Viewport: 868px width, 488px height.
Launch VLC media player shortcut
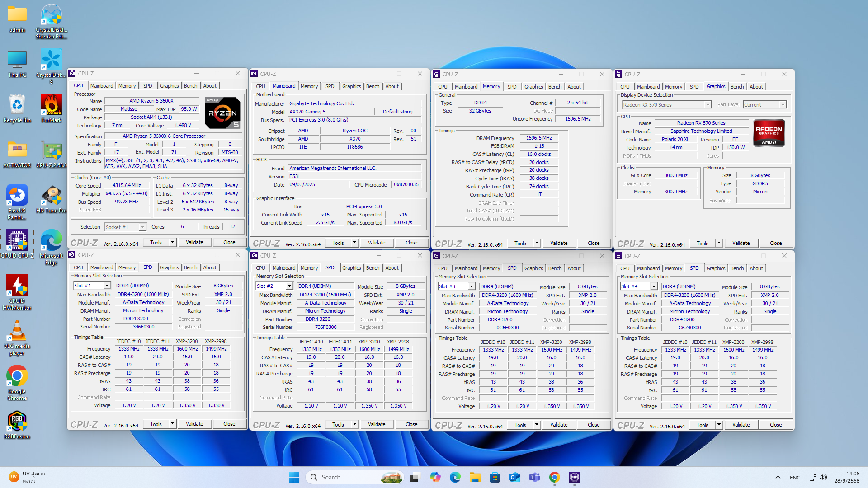(x=17, y=338)
